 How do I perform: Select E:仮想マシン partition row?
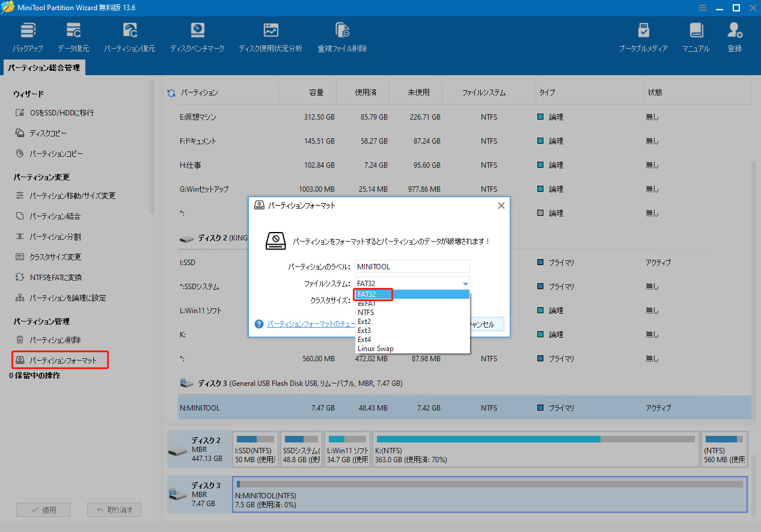pos(464,117)
